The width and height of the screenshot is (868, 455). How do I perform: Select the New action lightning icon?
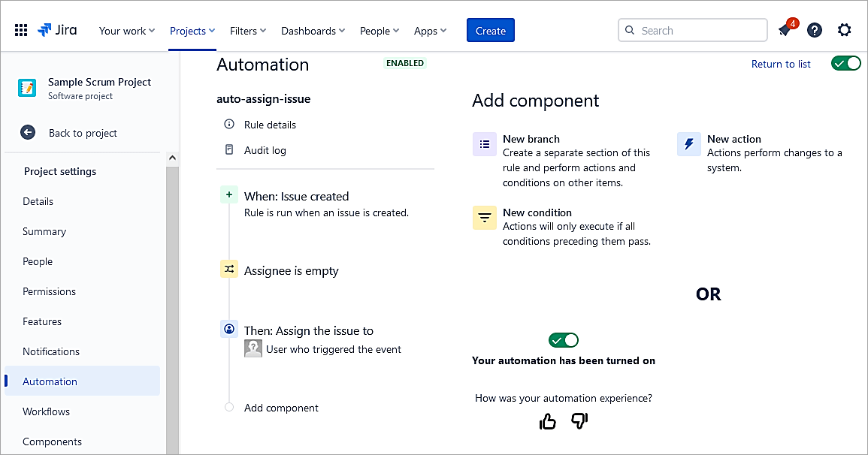[688, 144]
